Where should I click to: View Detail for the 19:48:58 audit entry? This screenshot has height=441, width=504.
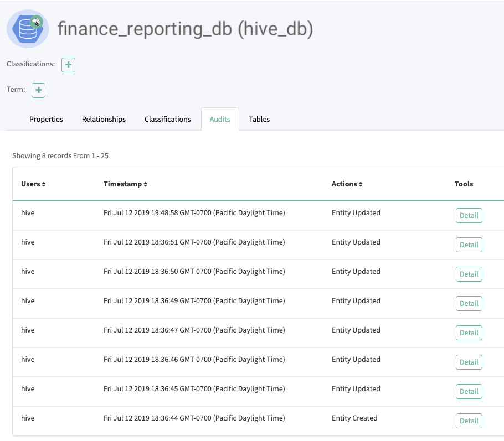coord(469,215)
